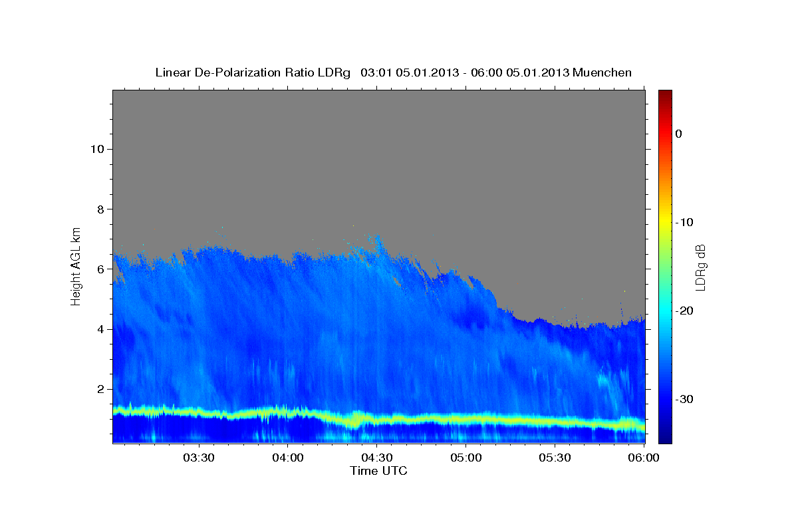Click the colorbar value -10
Screen dimensions: 798x532
(x=685, y=222)
